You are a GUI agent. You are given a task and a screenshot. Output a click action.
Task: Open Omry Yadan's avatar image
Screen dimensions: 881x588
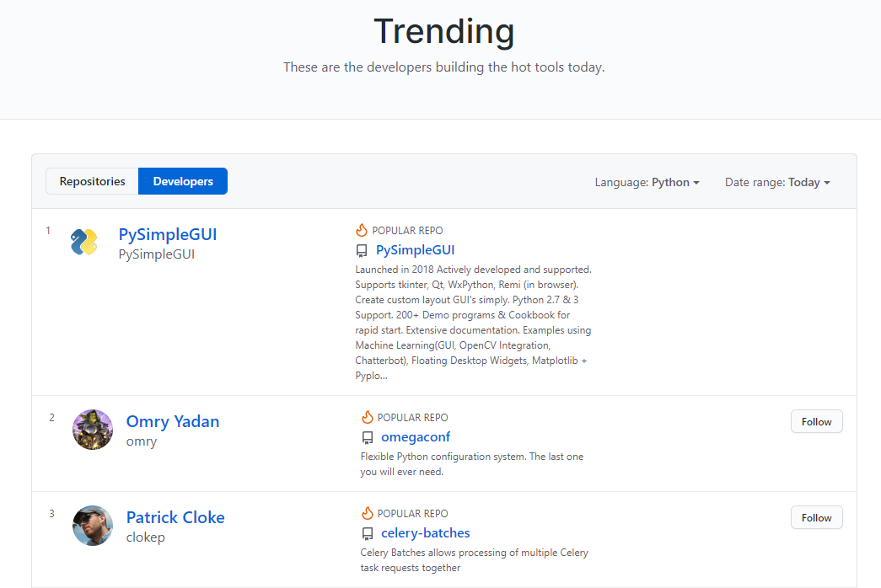click(x=93, y=430)
